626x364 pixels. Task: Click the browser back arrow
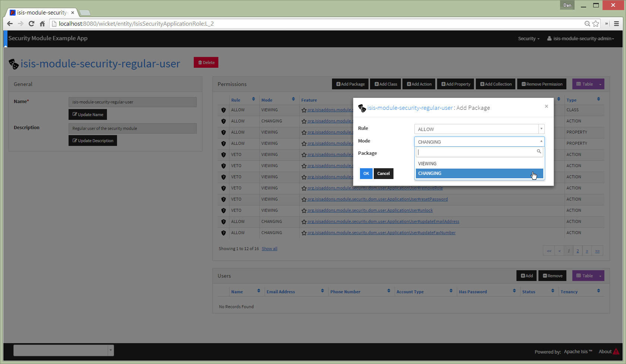(x=10, y=24)
